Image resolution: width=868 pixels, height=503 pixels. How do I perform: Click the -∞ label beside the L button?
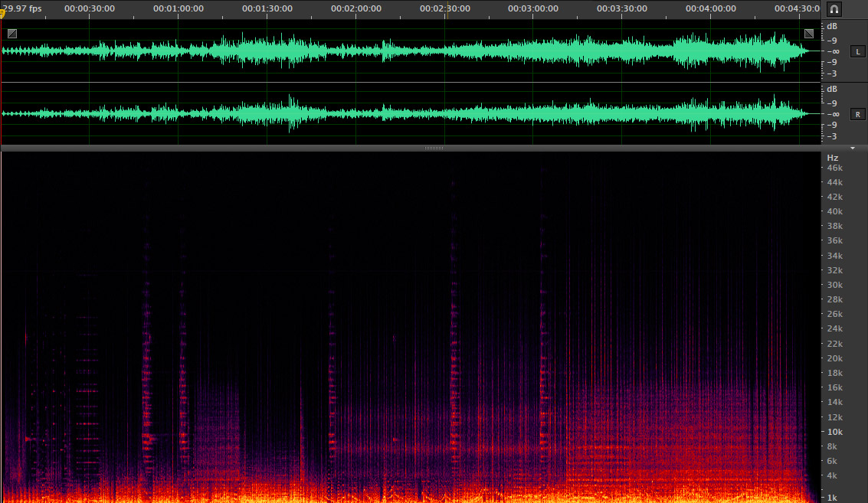833,51
